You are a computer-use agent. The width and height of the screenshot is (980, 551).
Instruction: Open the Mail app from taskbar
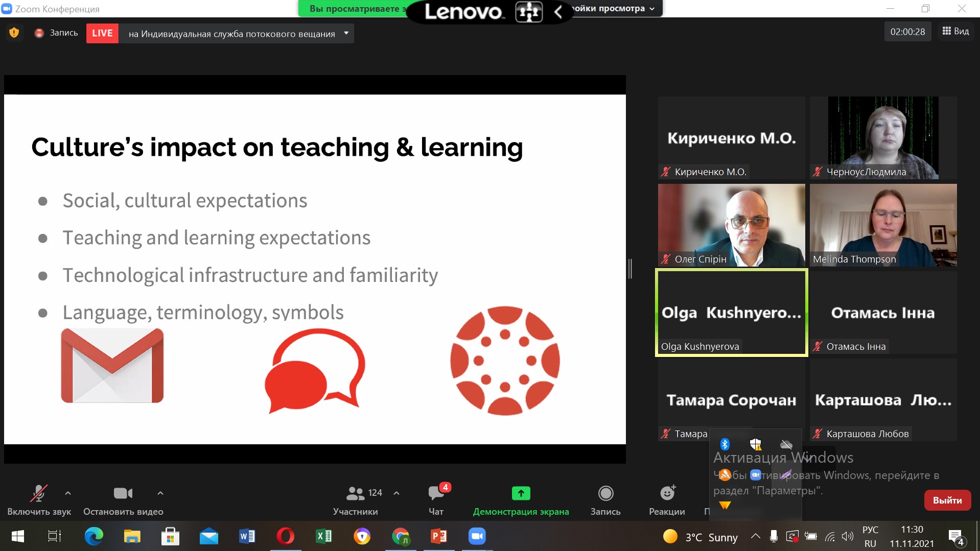tap(208, 536)
